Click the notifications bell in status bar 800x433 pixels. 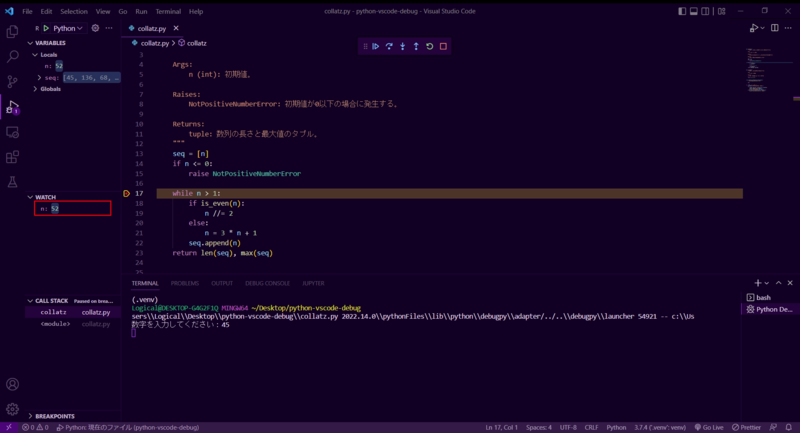789,427
